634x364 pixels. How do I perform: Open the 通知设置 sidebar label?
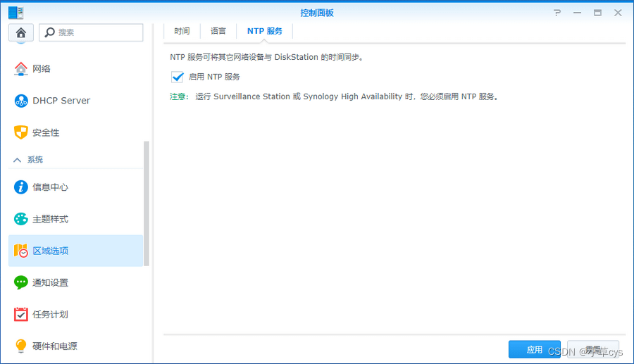point(50,283)
